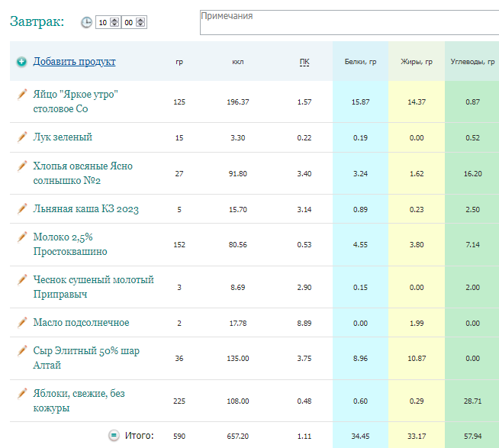The width and height of the screenshot is (499, 448).
Task: Open Яблоки, свежие, без кожуры
Action: [79, 401]
